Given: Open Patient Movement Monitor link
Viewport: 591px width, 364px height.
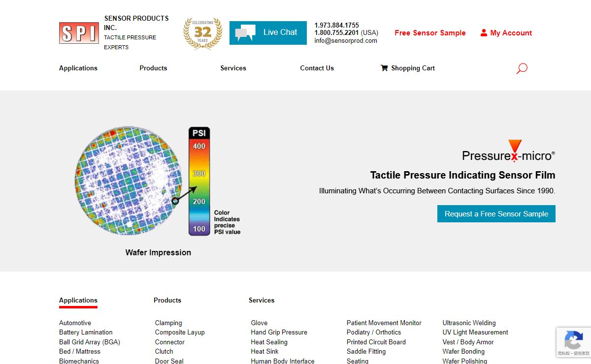Looking at the screenshot, I should [x=384, y=323].
